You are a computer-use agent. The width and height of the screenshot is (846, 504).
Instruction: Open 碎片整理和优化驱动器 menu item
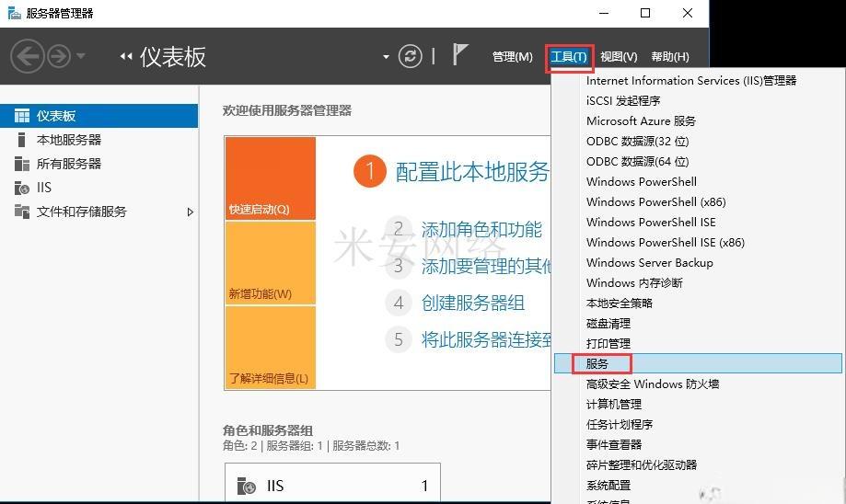[x=642, y=464]
